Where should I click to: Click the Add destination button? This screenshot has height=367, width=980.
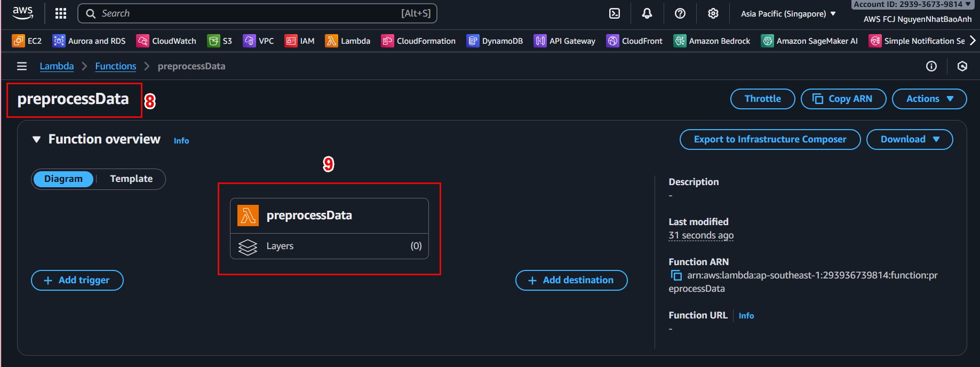(x=571, y=280)
